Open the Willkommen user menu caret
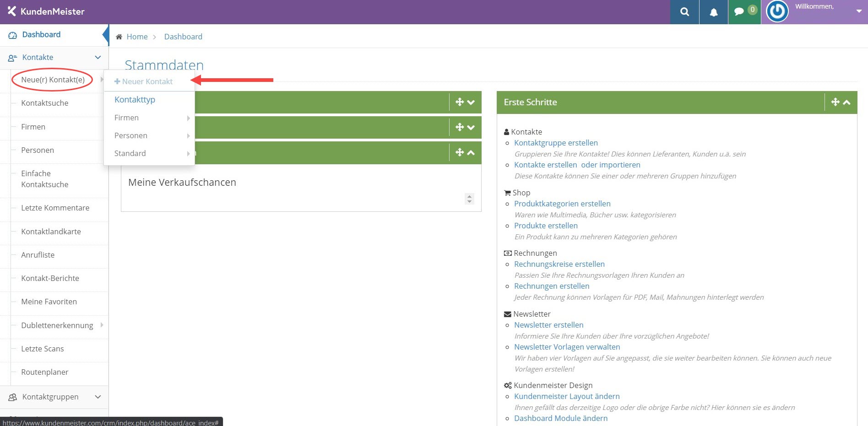 coord(858,11)
